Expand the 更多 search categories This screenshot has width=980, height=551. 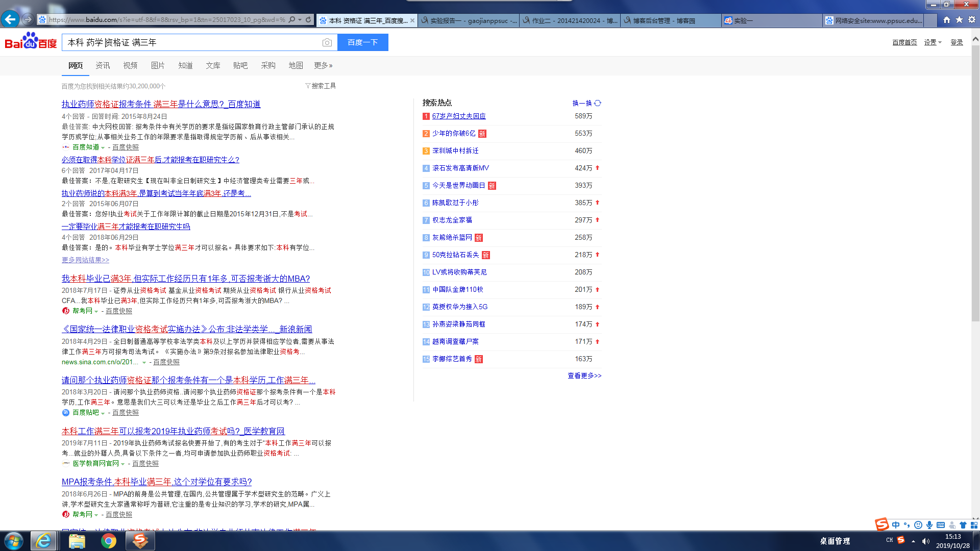point(323,65)
